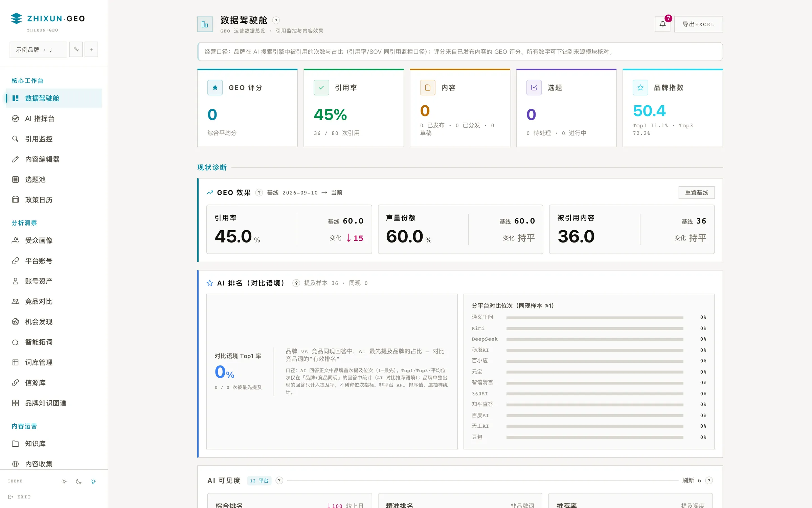Click the 信源库 chain icon
Viewport: 812px width, 508px height.
(x=16, y=383)
